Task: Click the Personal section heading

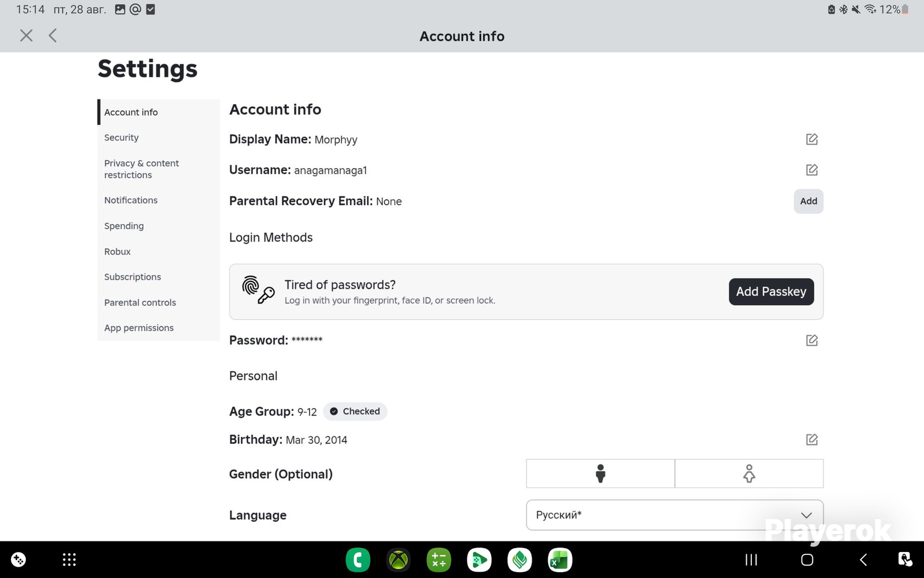Action: [x=254, y=376]
